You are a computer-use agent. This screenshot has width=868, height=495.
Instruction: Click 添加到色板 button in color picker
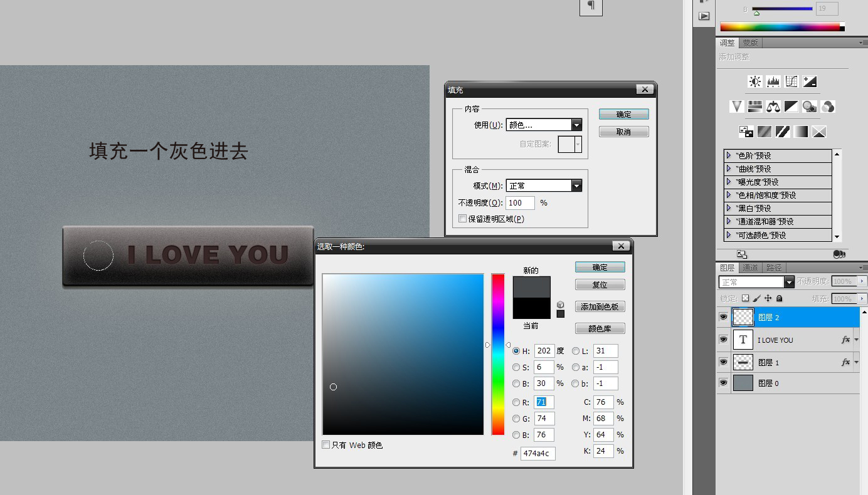click(600, 306)
